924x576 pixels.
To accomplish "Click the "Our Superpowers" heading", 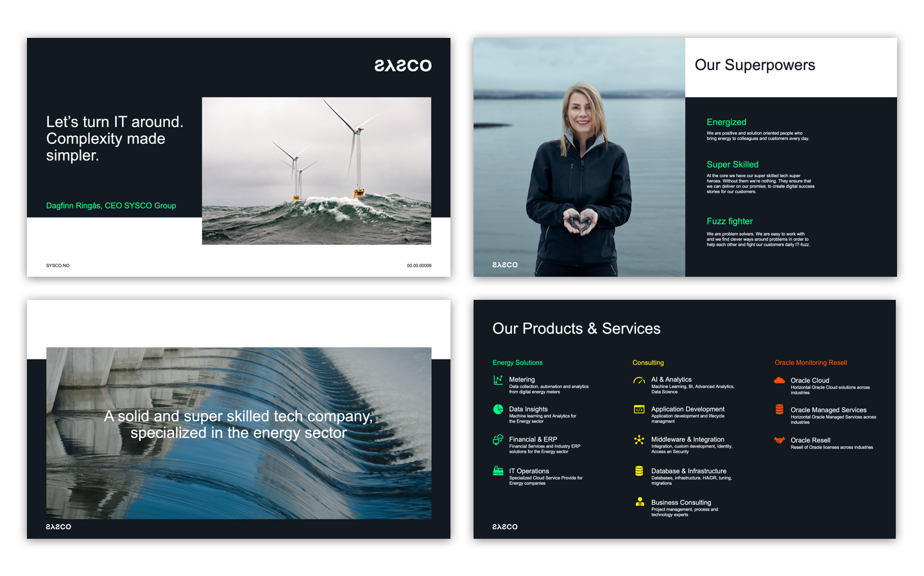I will [755, 65].
